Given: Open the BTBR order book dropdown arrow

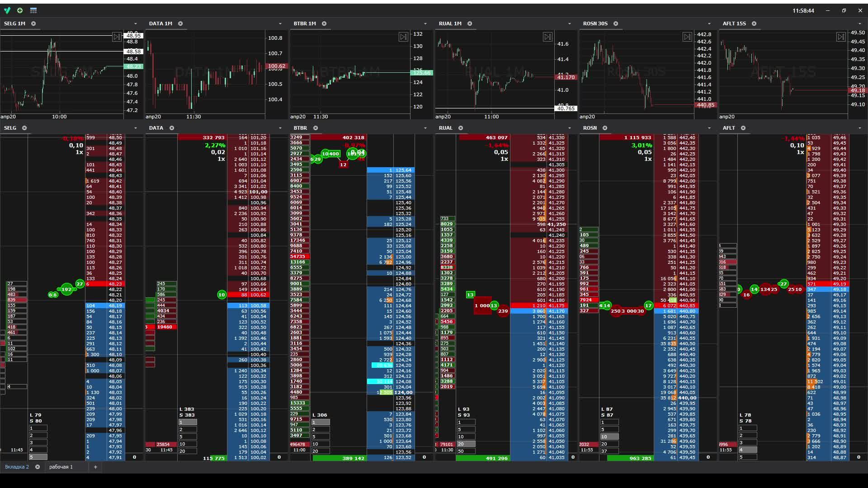Looking at the screenshot, I should point(425,128).
